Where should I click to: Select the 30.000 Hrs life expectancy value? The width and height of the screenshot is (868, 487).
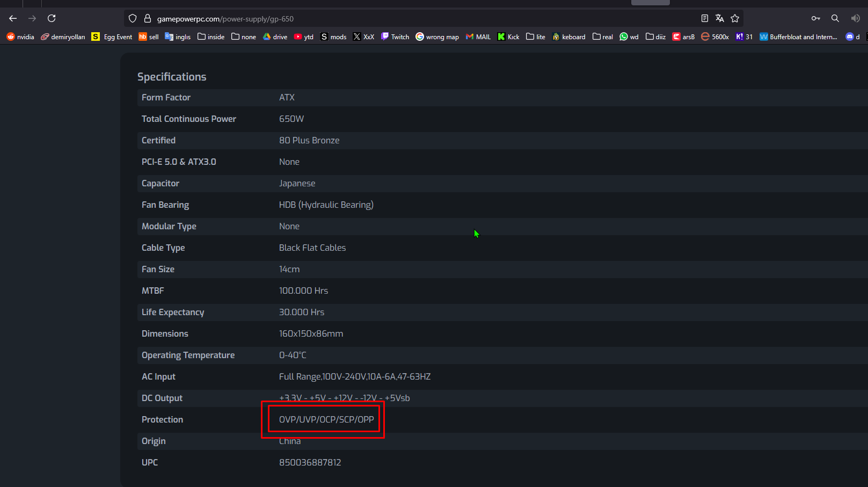point(302,312)
